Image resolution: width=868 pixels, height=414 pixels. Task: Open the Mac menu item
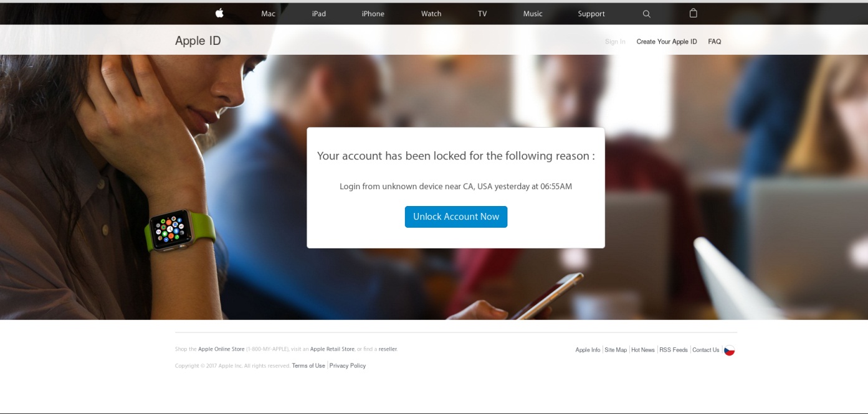[268, 14]
